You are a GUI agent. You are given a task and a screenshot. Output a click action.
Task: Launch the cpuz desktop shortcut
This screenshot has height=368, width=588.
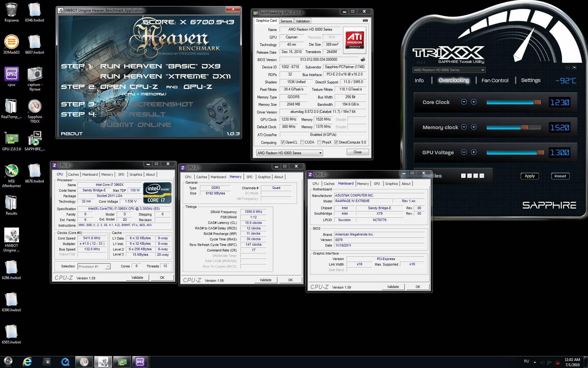click(x=11, y=77)
